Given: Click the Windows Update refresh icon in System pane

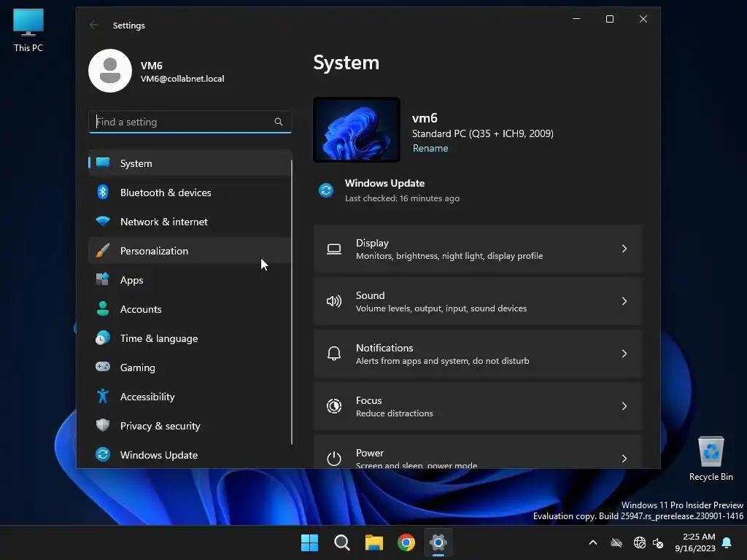Looking at the screenshot, I should 326,190.
